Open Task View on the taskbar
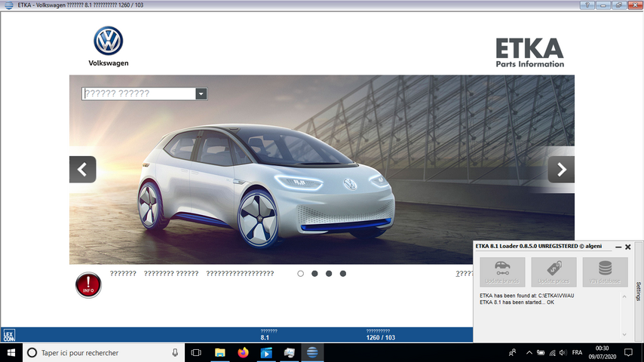Image resolution: width=644 pixels, height=362 pixels. click(196, 352)
